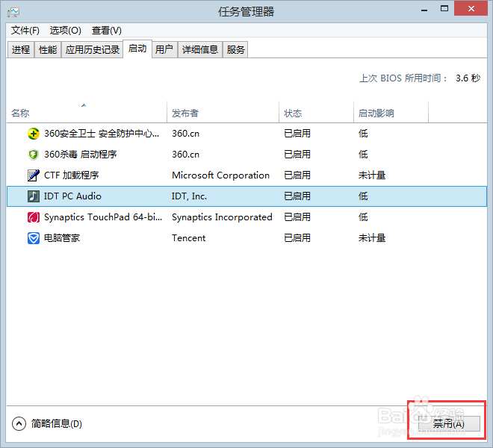493x448 pixels.
Task: Click 未计量 impact in CTF 加载程序 row
Action: pos(372,175)
